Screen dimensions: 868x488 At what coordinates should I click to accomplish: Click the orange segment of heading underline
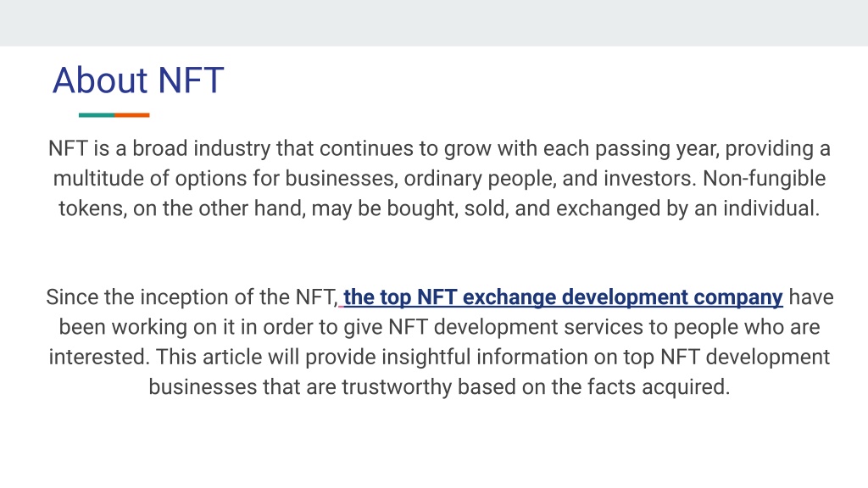pyautogui.click(x=131, y=115)
